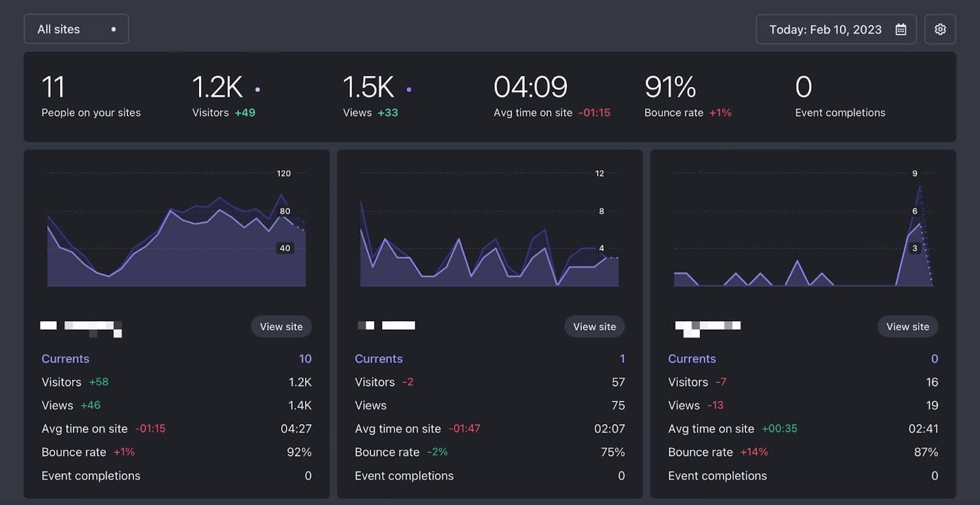Click View site on the middle site card
The image size is (980, 505).
pyautogui.click(x=594, y=327)
